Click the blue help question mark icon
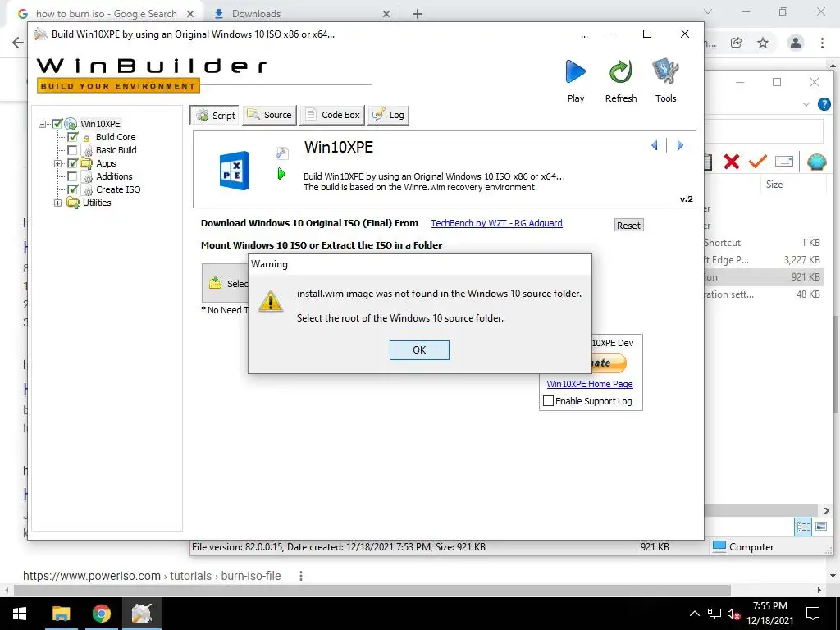The width and height of the screenshot is (840, 630). pyautogui.click(x=824, y=104)
